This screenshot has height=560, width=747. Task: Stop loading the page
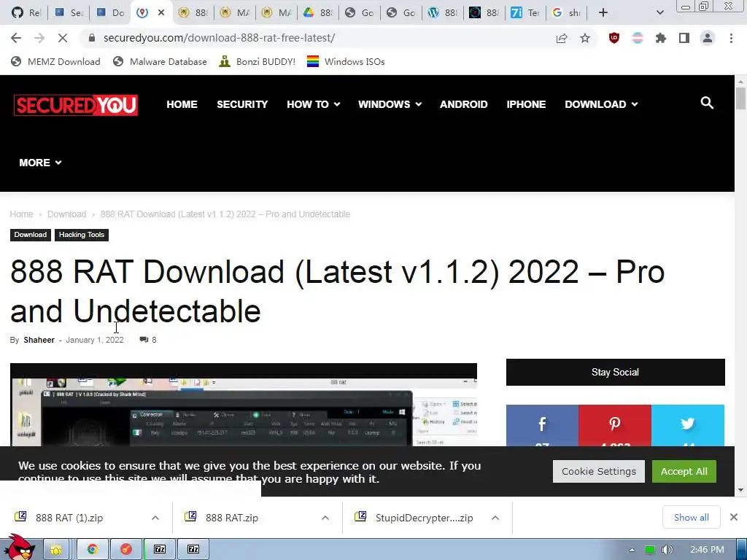pyautogui.click(x=63, y=38)
